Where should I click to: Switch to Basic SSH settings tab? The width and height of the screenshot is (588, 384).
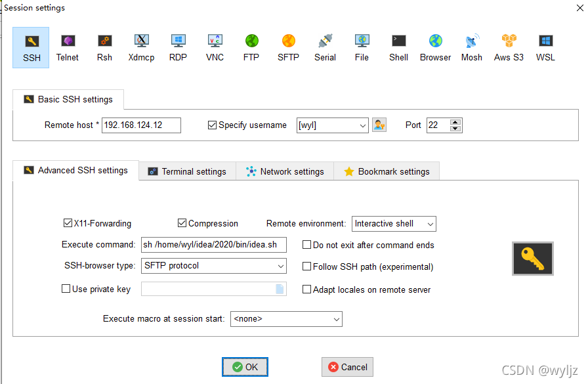coord(68,99)
